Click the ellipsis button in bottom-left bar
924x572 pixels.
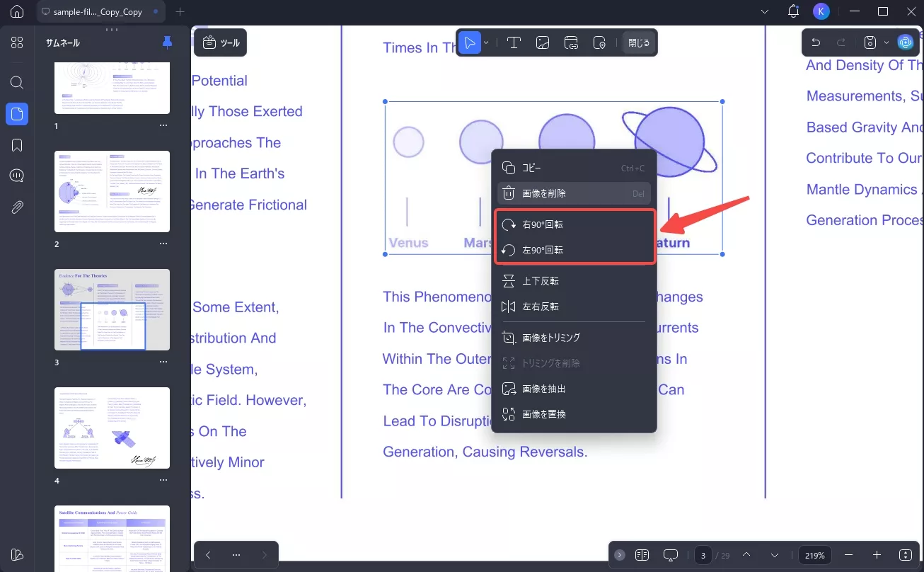pyautogui.click(x=236, y=555)
